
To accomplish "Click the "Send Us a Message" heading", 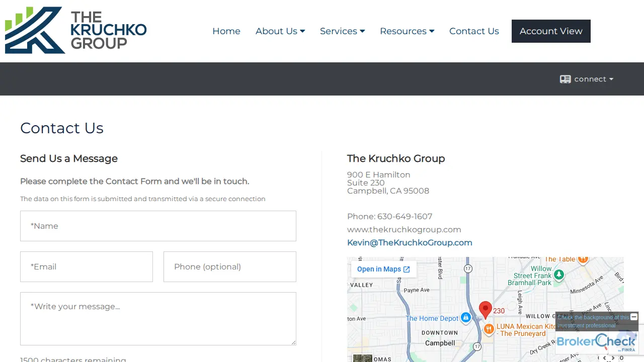I will coord(69,158).
